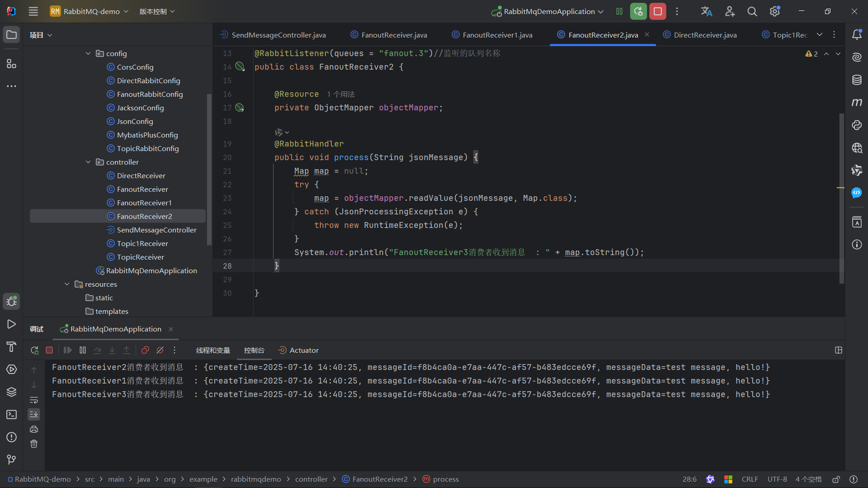Close the FanoutReceiver2.java tab
The image size is (868, 488).
pyautogui.click(x=647, y=34)
